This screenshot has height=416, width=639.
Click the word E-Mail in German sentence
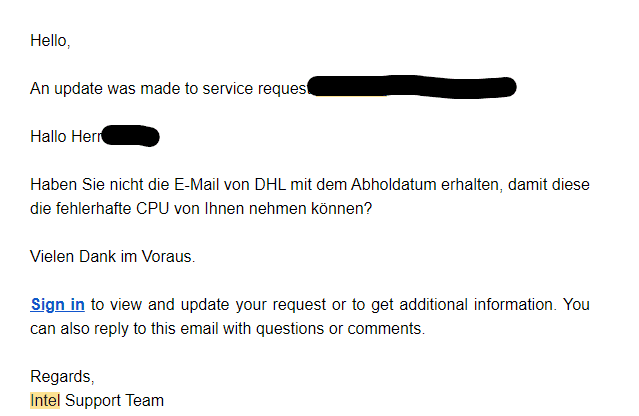point(196,185)
